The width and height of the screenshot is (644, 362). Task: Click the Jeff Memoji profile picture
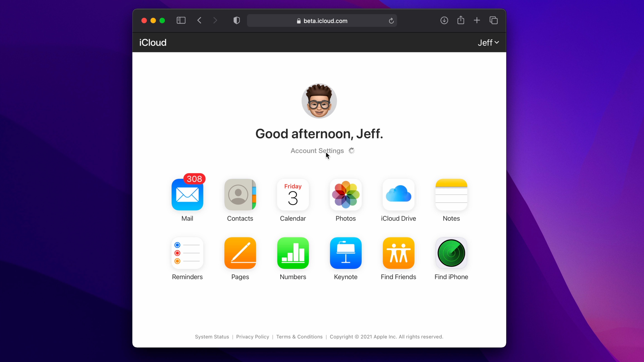click(x=319, y=101)
